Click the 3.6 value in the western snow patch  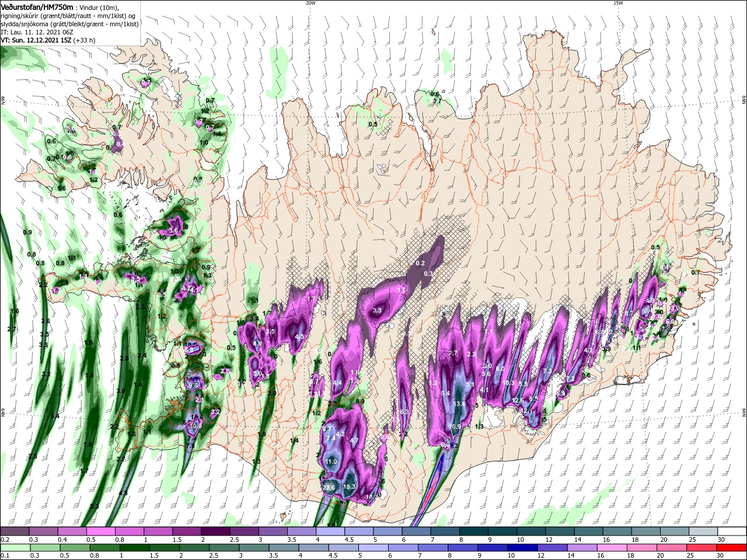click(x=173, y=231)
